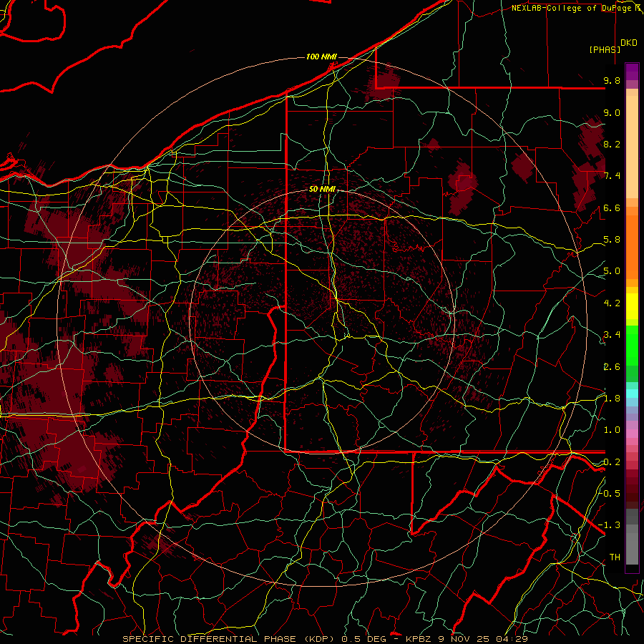Click the 1.8 value on the color scale
The height and width of the screenshot is (644, 644).
pos(612,399)
